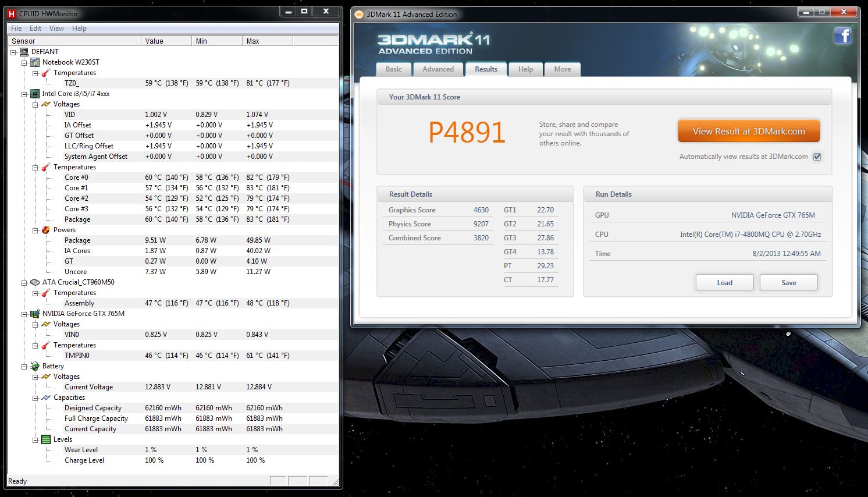
Task: Click the Min column header
Action: point(217,41)
